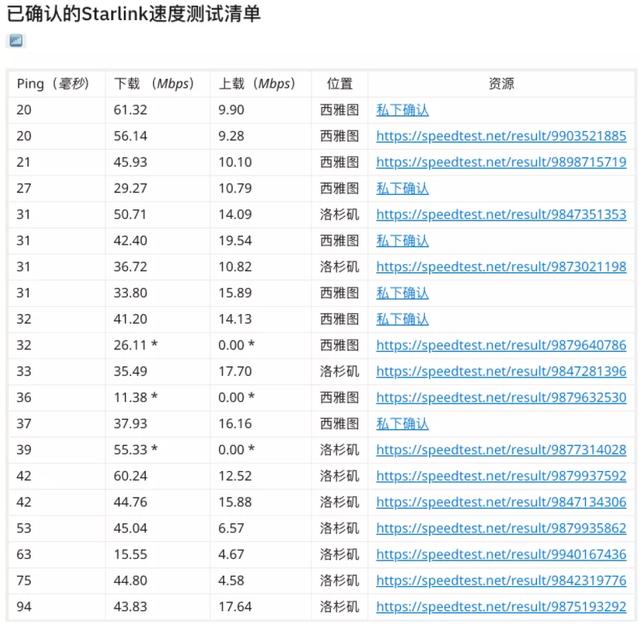Screen dimensions: 640x624
Task: Open speedtest result 9879935862 link
Action: pyautogui.click(x=501, y=528)
